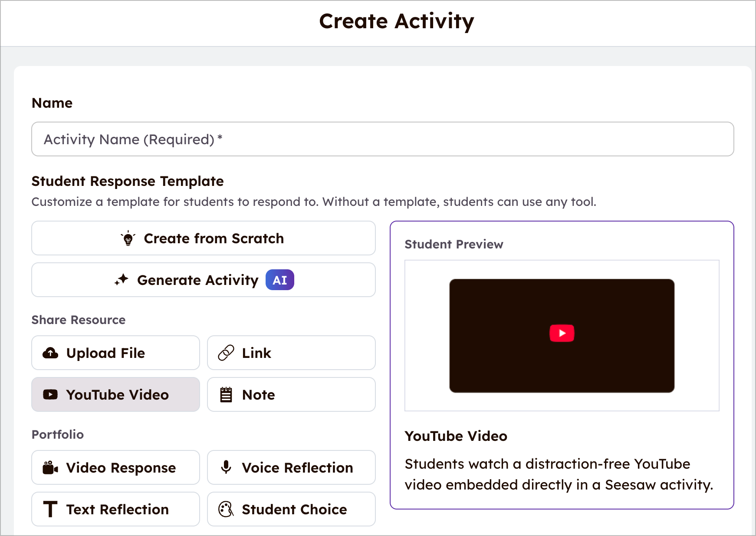Click the microphone icon for Voice Reflection

point(226,467)
